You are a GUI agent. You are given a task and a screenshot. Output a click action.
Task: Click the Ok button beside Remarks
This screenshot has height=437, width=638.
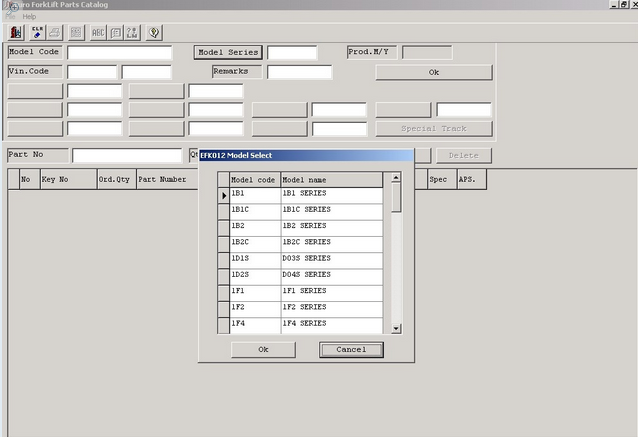434,72
